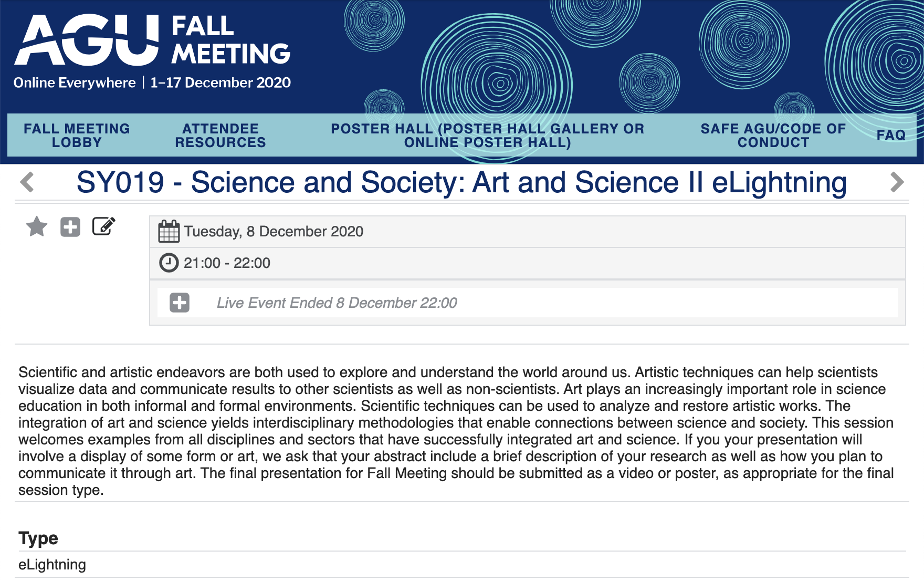This screenshot has height=581, width=924.
Task: Expand the Live Event Ended row
Action: (x=180, y=303)
